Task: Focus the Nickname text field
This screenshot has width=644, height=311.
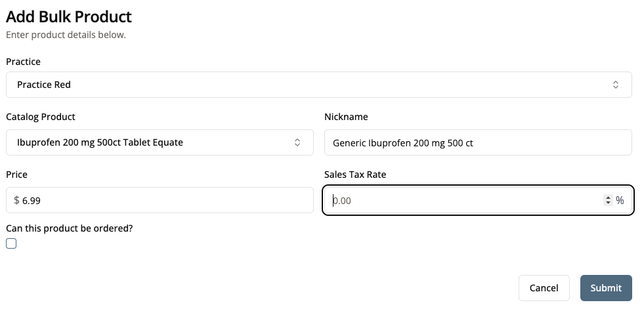Action: coord(477,142)
